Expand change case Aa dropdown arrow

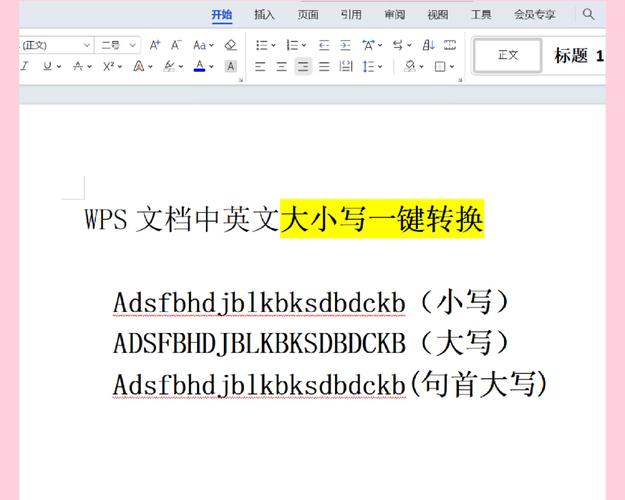point(211,45)
